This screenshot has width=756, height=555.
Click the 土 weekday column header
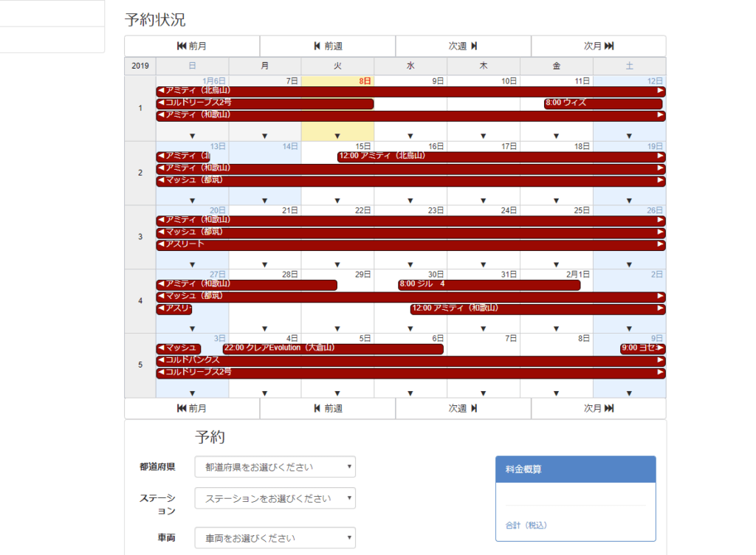tap(629, 66)
